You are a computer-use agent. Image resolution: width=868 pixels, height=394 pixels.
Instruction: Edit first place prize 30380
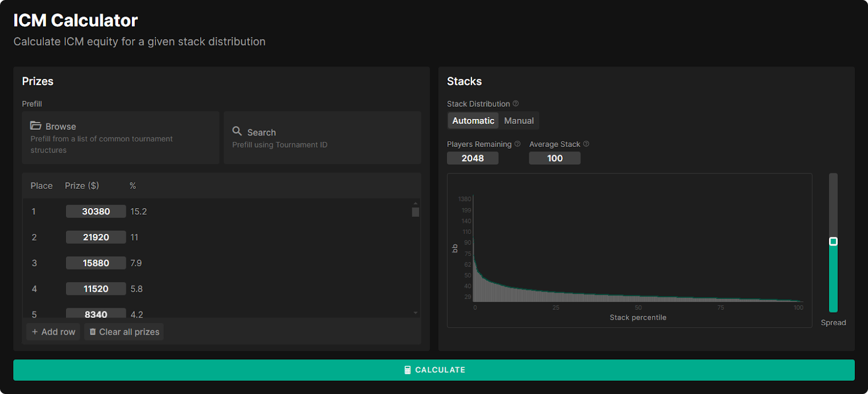[96, 211]
